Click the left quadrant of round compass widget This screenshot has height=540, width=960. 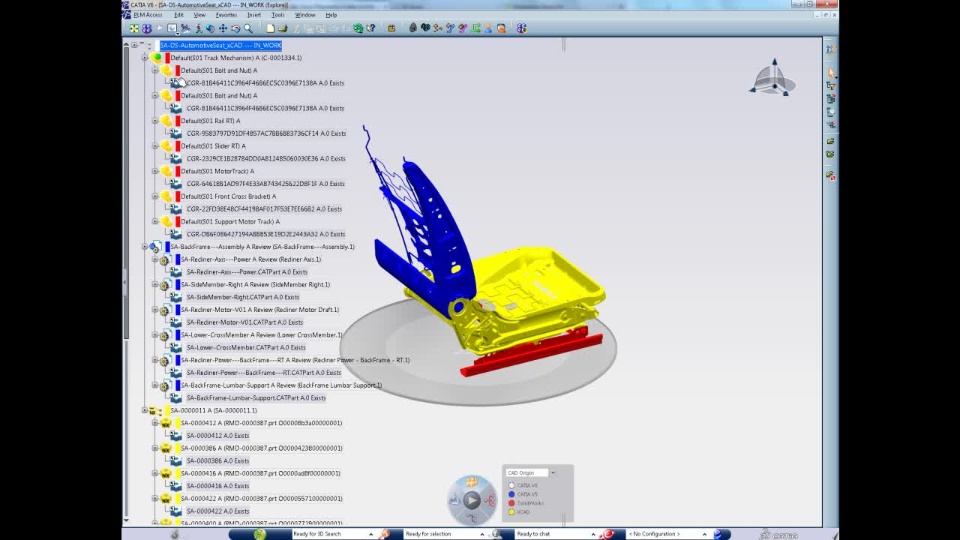point(455,500)
